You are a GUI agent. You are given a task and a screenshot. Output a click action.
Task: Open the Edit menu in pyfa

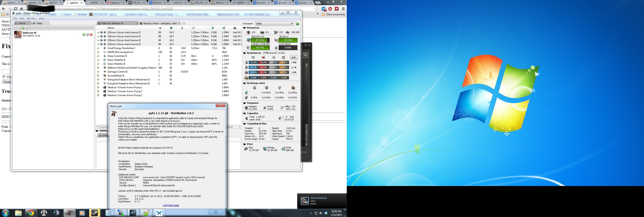point(22,19)
